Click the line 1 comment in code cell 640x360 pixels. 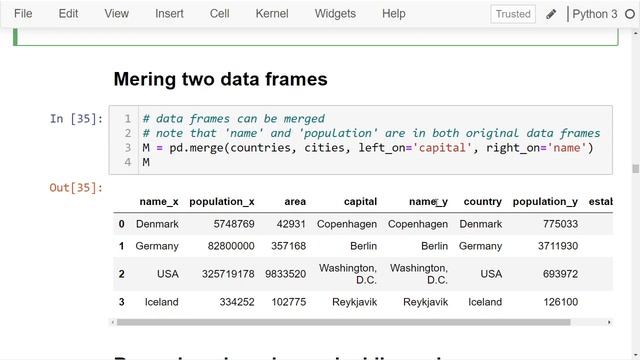233,119
